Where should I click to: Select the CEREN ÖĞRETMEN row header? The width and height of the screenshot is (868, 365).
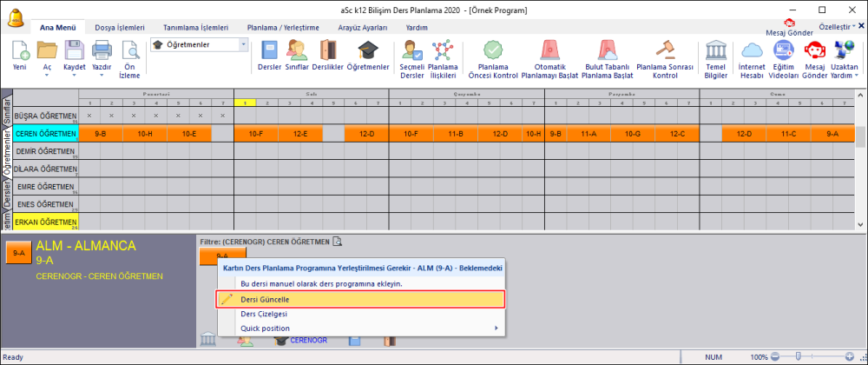point(45,134)
